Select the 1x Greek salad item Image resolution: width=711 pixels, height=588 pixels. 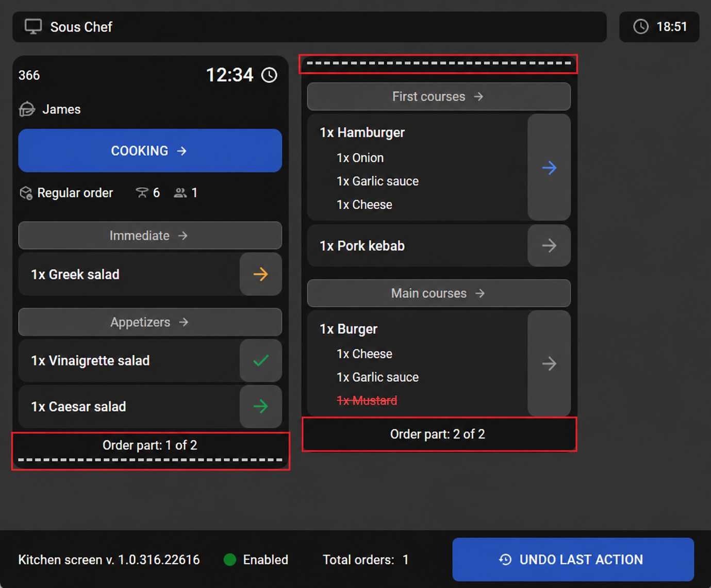tap(129, 274)
